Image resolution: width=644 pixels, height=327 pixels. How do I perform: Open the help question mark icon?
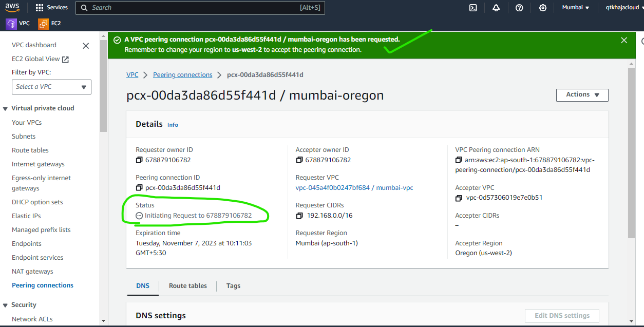click(x=519, y=8)
